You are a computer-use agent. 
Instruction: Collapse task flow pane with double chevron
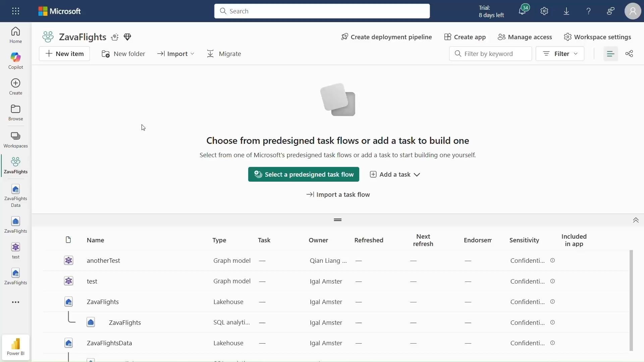click(635, 220)
